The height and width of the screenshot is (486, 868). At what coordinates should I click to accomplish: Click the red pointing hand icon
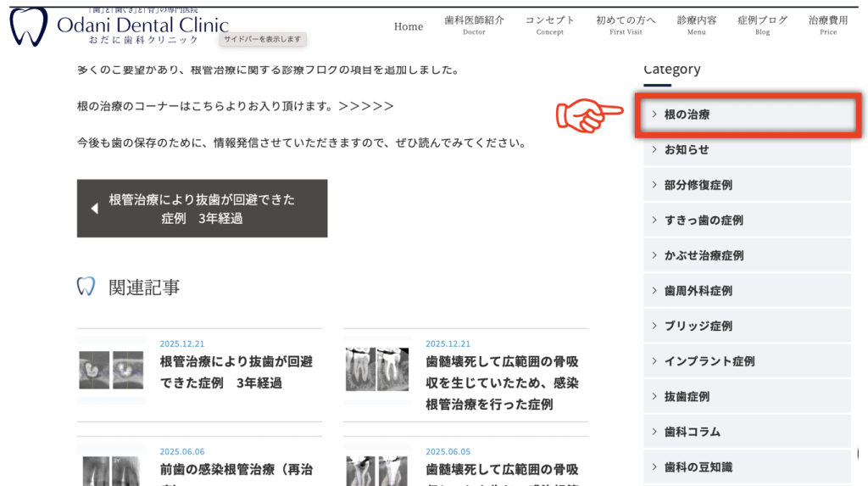(x=588, y=115)
